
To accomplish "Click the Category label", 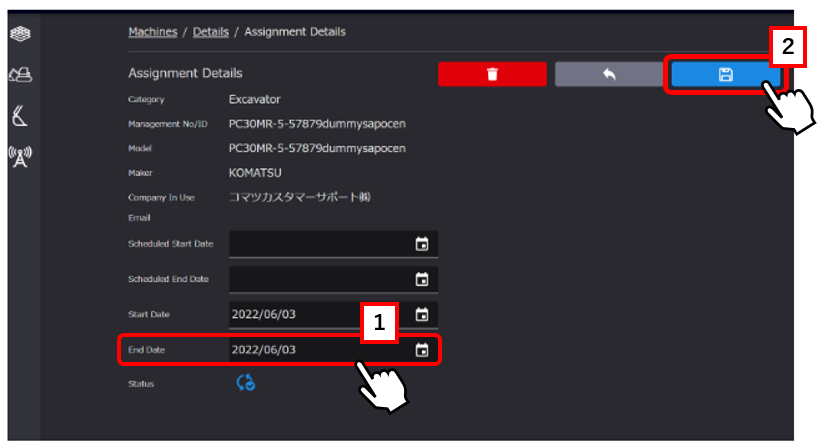I will pyautogui.click(x=146, y=99).
